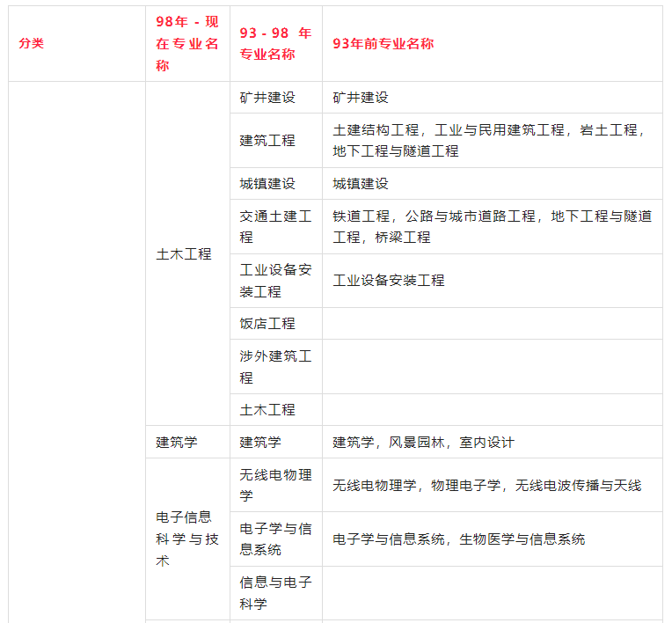Click the 交通土建工程 cell

(x=275, y=226)
